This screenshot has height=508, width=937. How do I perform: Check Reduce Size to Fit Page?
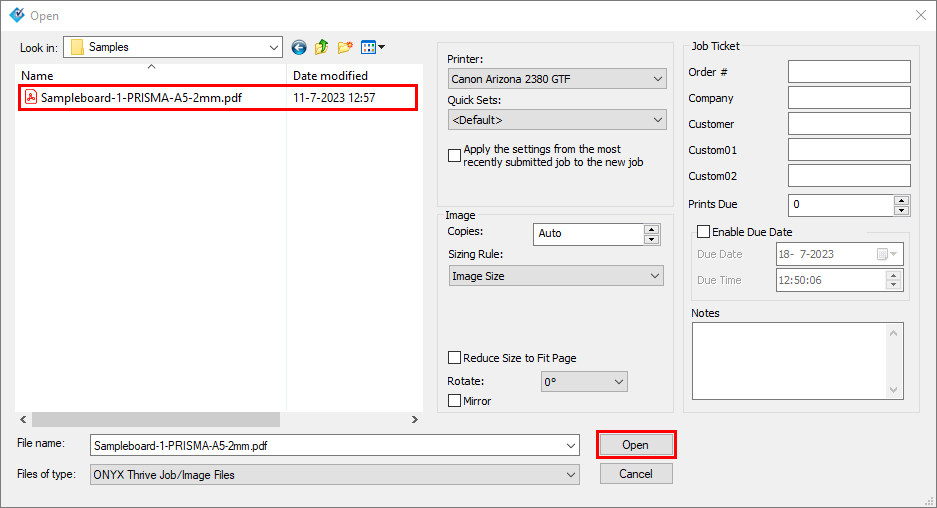455,358
